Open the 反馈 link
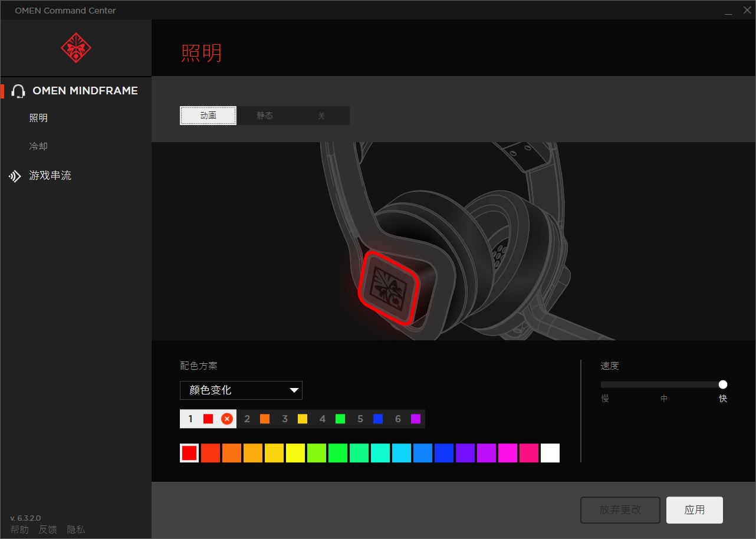Image resolution: width=756 pixels, height=539 pixels. 48,530
